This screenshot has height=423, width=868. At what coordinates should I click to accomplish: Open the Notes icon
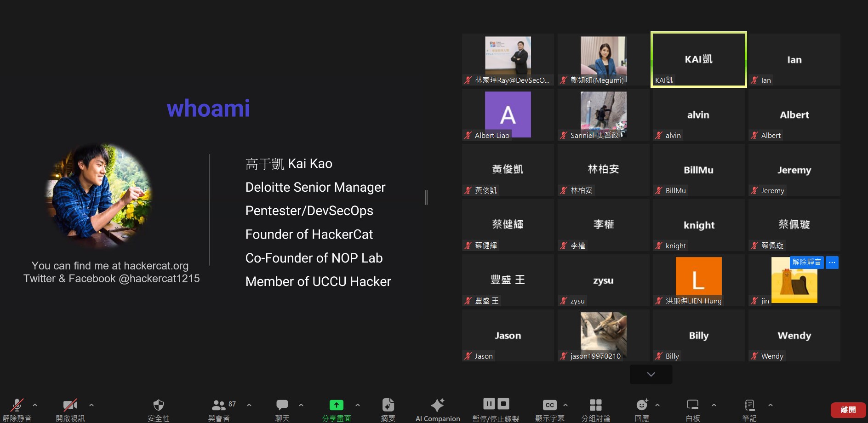749,406
